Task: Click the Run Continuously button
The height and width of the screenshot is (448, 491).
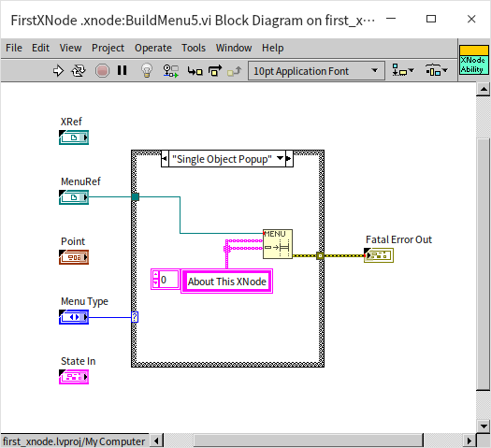Action: point(79,71)
